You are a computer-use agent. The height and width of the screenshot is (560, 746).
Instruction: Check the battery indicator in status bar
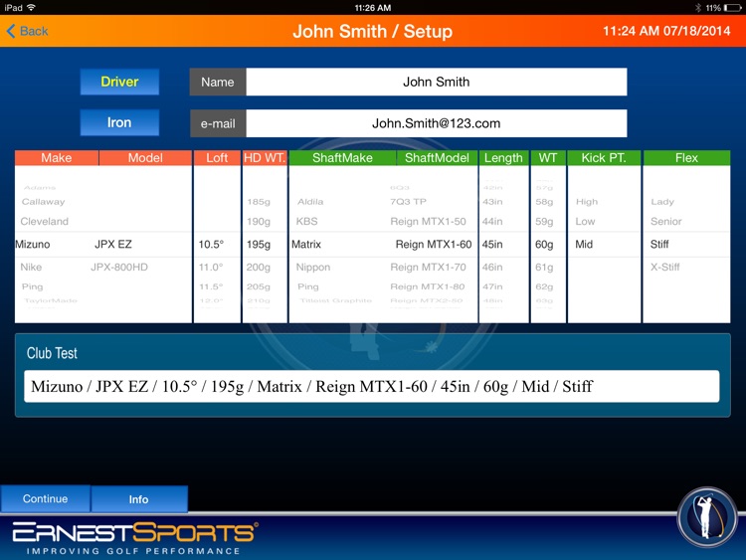click(x=732, y=8)
